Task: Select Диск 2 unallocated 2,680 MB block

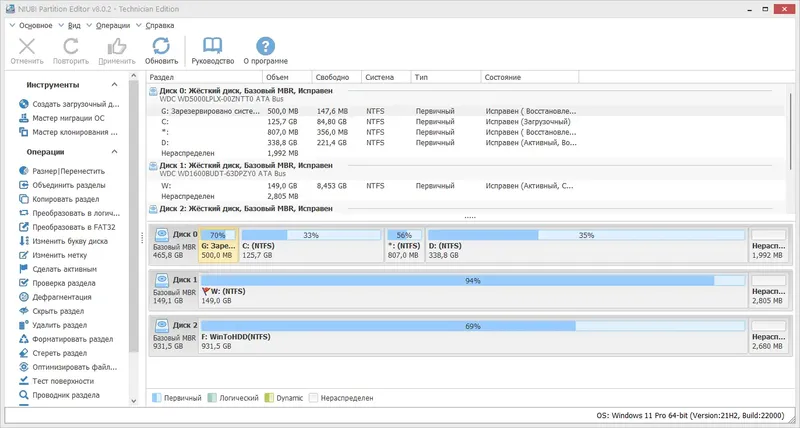Action: click(x=769, y=336)
